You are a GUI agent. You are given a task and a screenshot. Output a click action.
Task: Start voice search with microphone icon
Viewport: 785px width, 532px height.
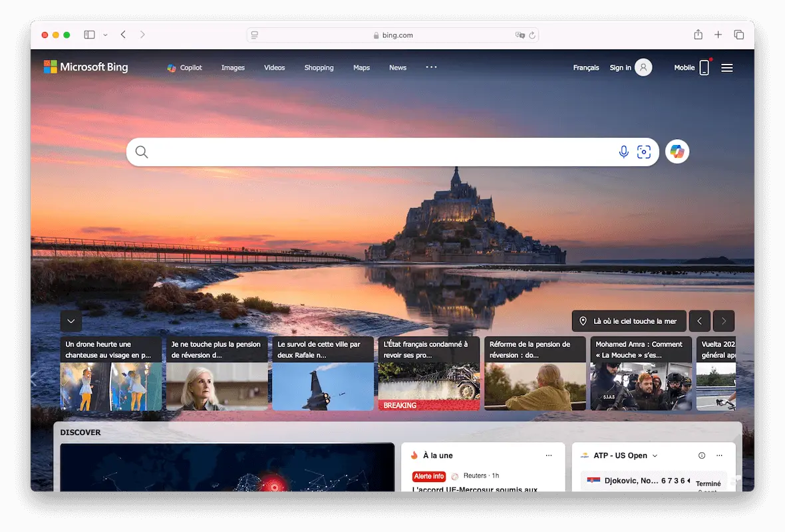coord(624,152)
